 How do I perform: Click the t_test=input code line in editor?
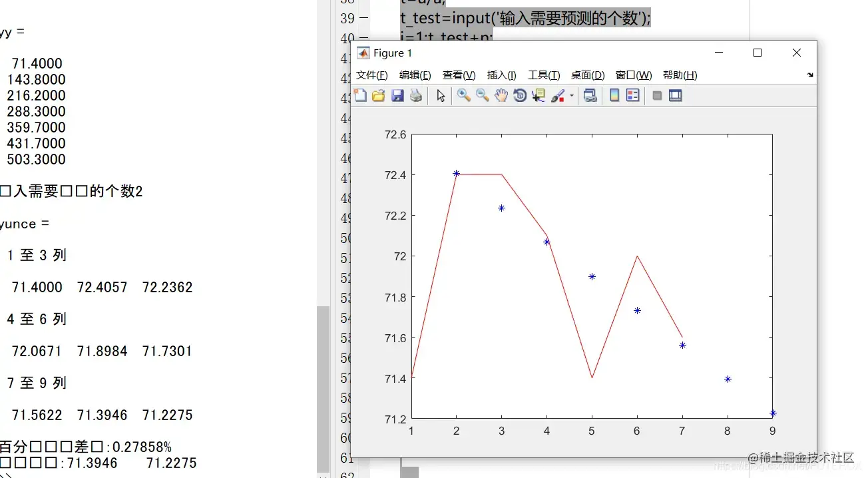coord(525,19)
